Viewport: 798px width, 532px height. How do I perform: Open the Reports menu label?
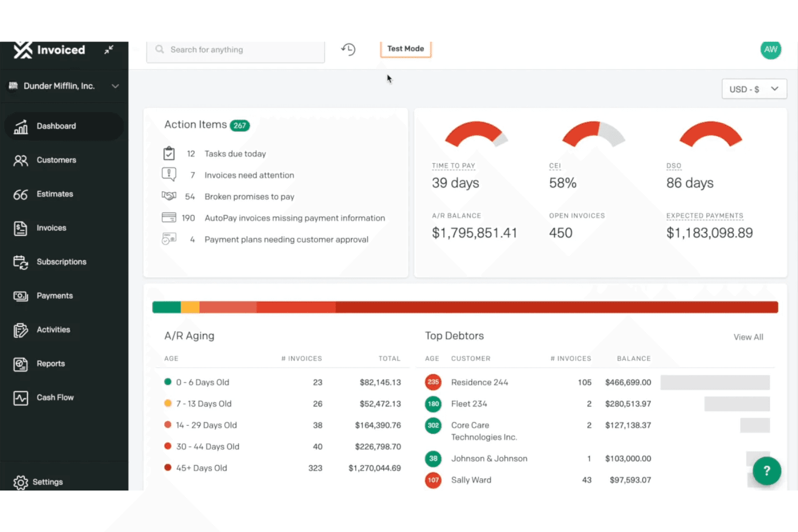[51, 364]
